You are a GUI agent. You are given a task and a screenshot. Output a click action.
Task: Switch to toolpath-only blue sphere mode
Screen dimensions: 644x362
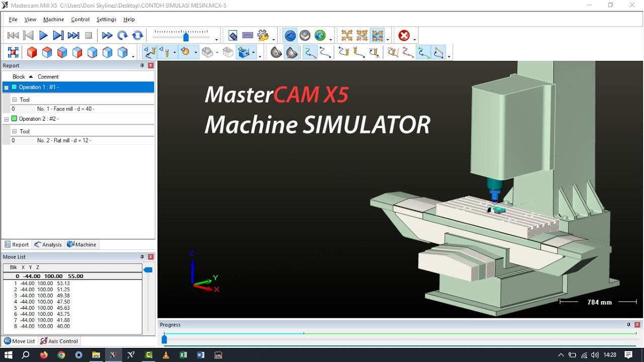click(290, 35)
